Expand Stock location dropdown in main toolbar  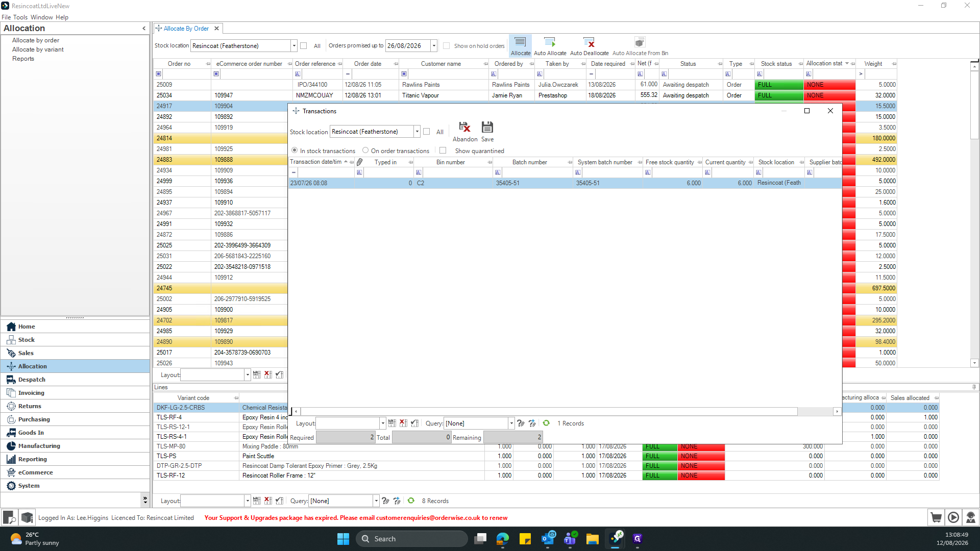(294, 45)
